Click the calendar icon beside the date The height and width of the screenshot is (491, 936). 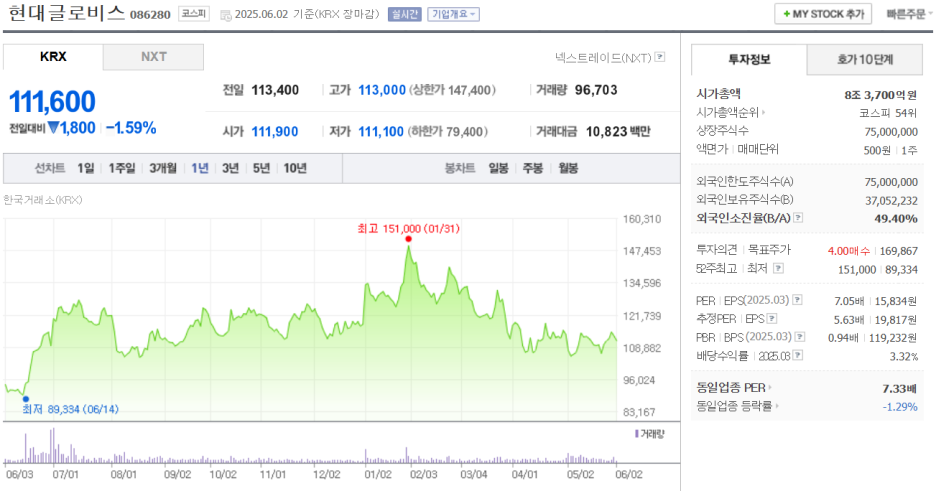click(226, 15)
